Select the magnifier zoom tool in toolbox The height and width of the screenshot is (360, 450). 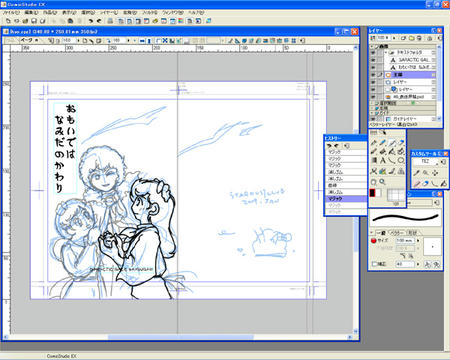383,182
